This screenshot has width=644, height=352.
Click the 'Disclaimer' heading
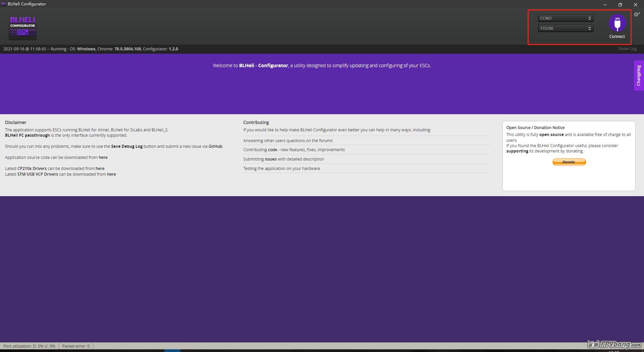pyautogui.click(x=15, y=123)
